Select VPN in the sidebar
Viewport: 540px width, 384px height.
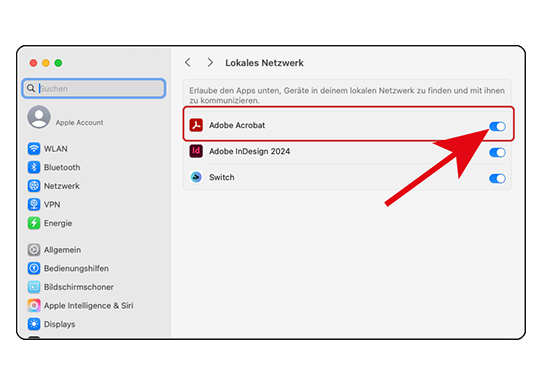[52, 205]
